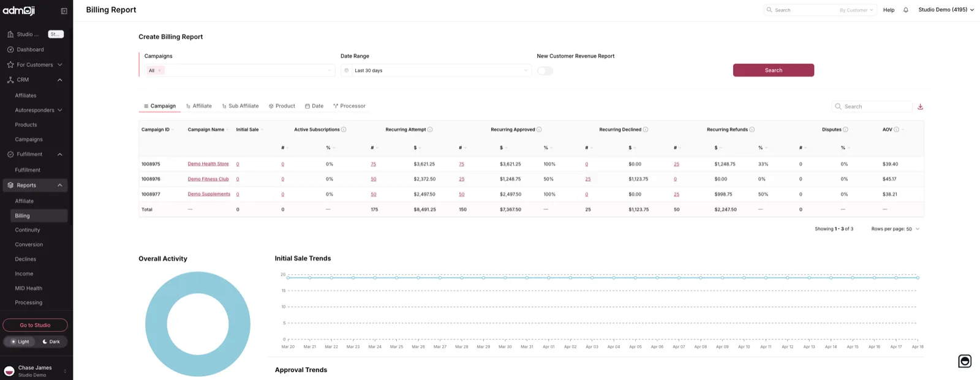Collapse the sidebar with the panel icon
Screen dimensions: 980x380
64,11
